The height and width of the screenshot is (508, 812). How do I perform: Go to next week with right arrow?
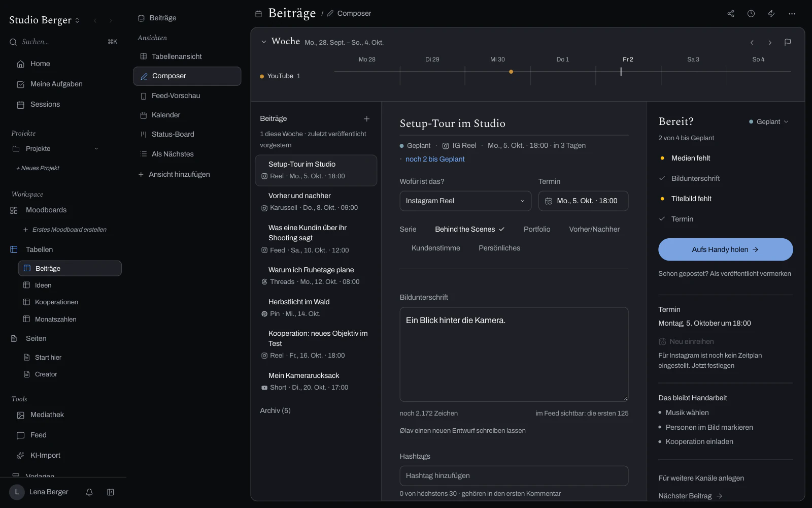(x=770, y=43)
